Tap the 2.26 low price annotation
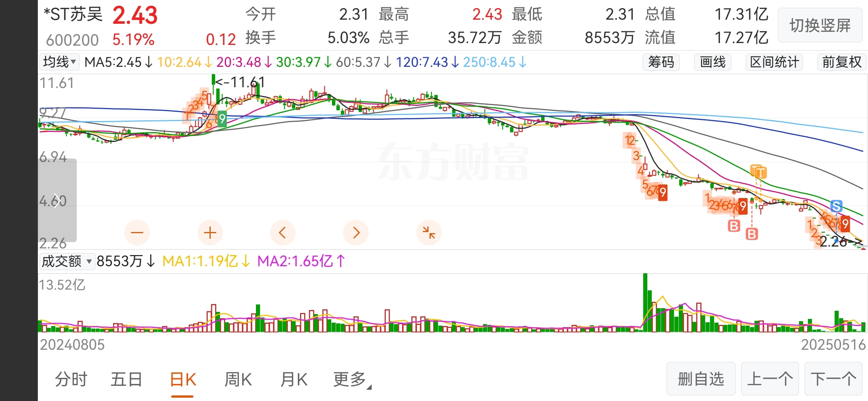The image size is (868, 401). [x=841, y=242]
